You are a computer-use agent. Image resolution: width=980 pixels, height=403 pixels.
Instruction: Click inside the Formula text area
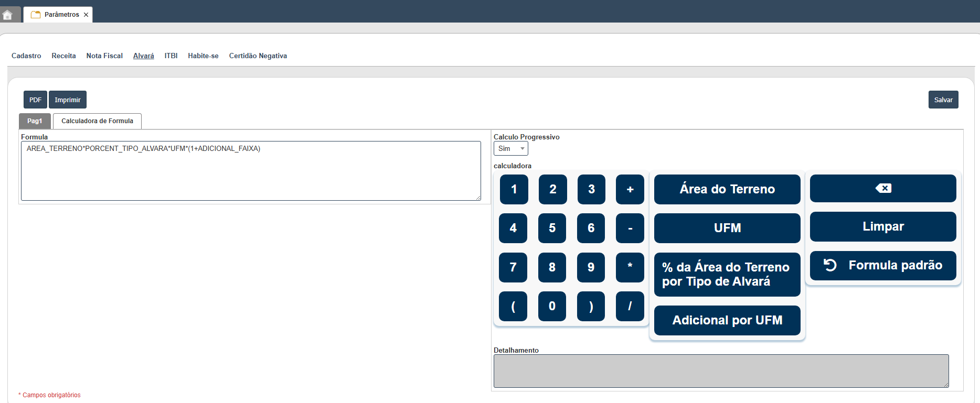pos(251,171)
